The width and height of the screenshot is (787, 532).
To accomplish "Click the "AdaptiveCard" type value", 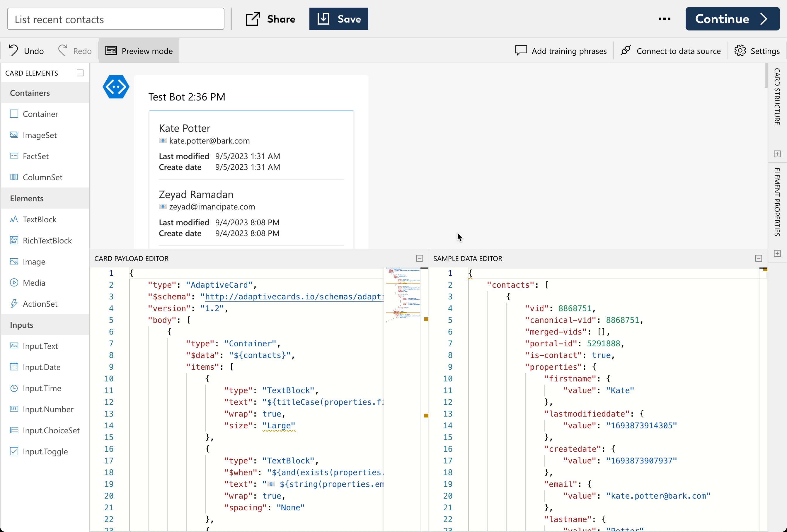I will coord(219,285).
